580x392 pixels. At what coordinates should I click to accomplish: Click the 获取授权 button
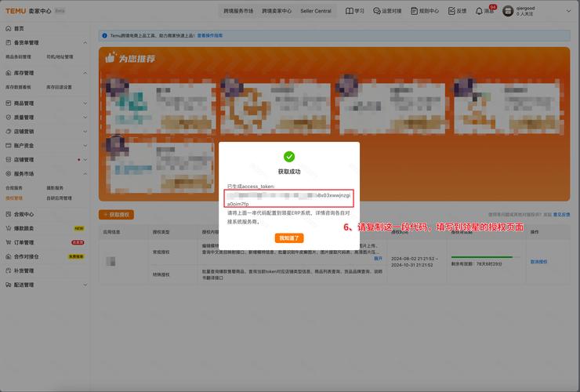tap(116, 215)
